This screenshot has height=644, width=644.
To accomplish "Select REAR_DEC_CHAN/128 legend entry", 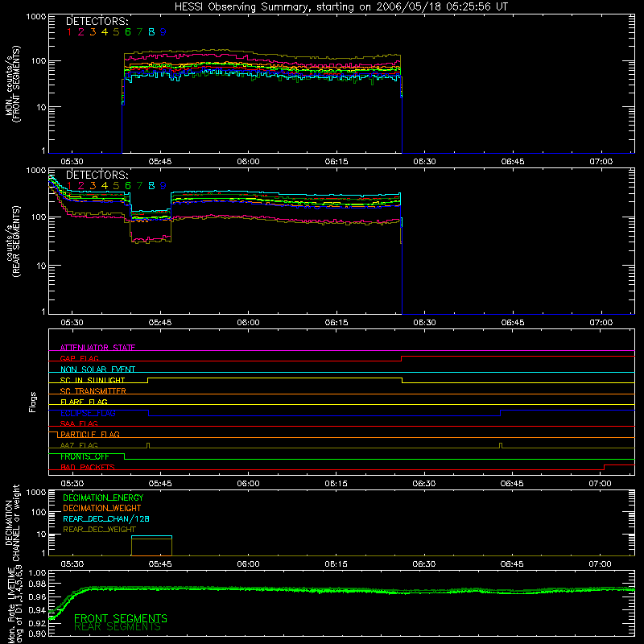I will (x=106, y=518).
